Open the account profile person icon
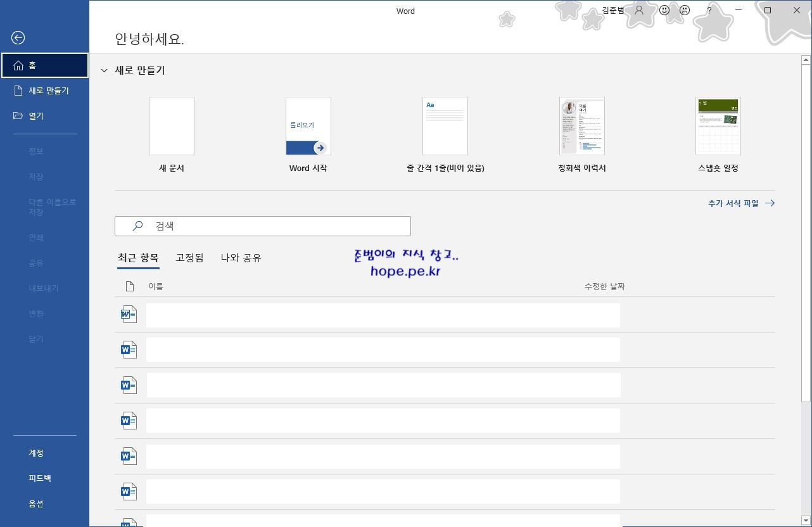812x527 pixels. [x=639, y=10]
